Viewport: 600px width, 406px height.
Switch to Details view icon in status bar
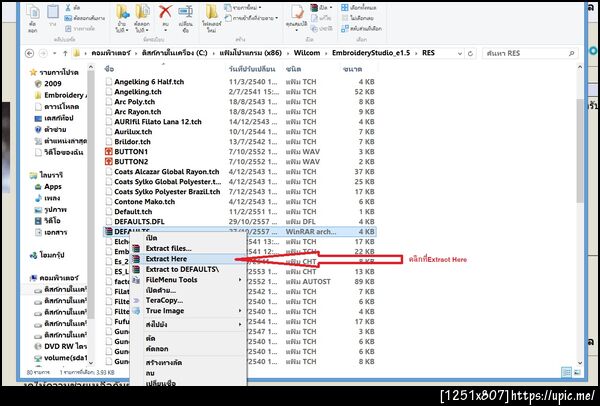point(566,372)
